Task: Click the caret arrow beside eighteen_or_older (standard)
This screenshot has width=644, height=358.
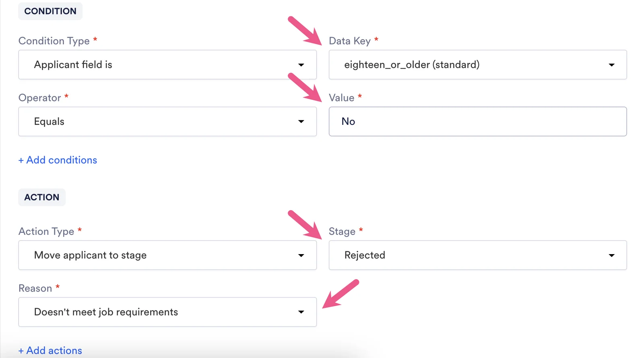Action: (611, 65)
